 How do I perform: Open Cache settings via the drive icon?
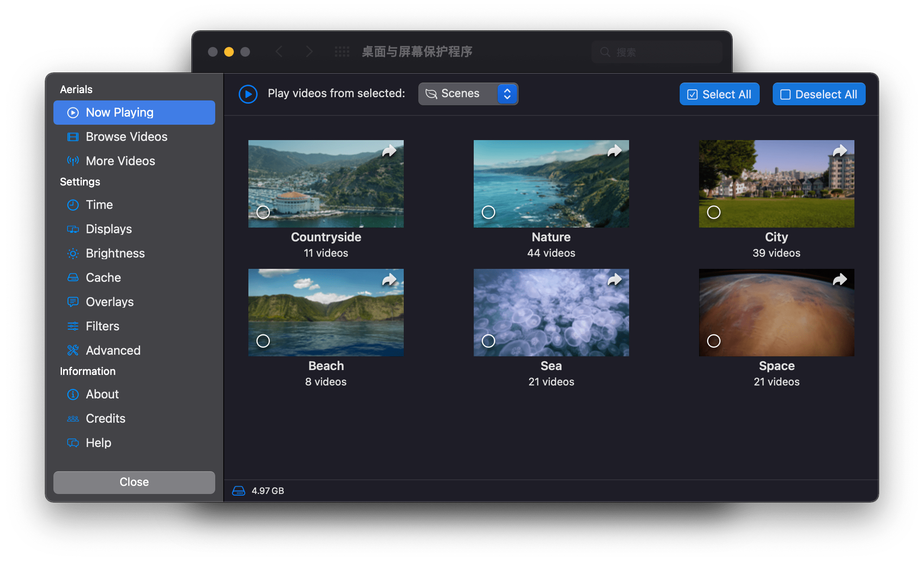(73, 277)
